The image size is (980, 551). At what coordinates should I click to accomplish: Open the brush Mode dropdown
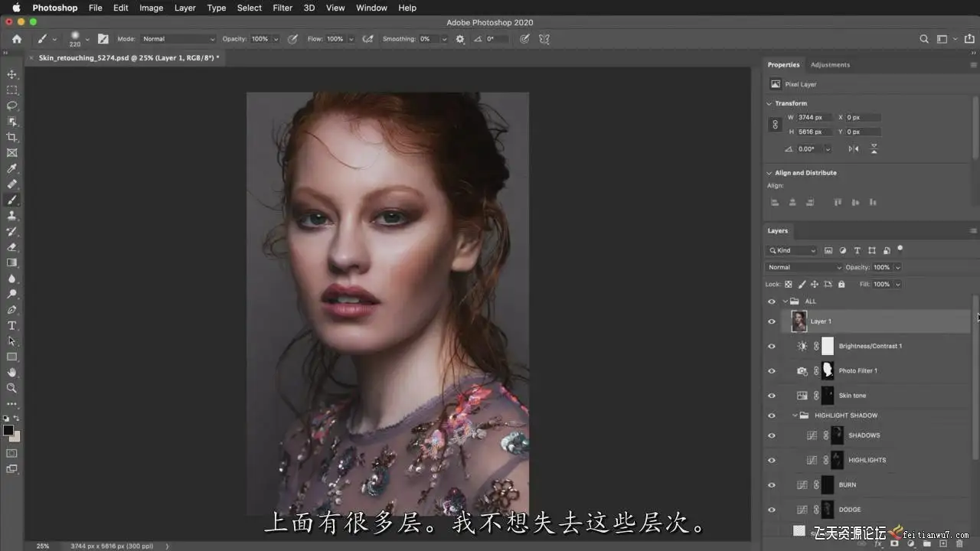(178, 39)
